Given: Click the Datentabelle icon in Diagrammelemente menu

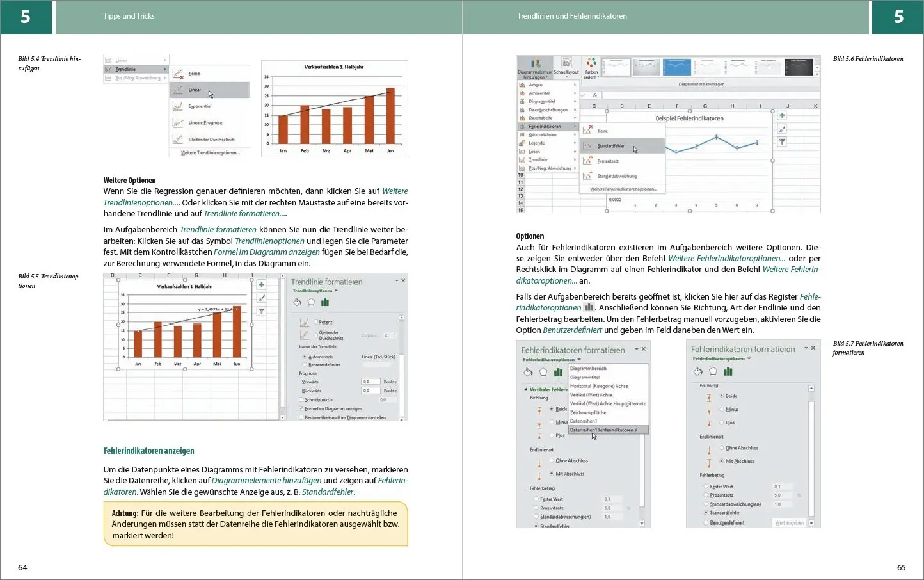Looking at the screenshot, I should tap(522, 118).
